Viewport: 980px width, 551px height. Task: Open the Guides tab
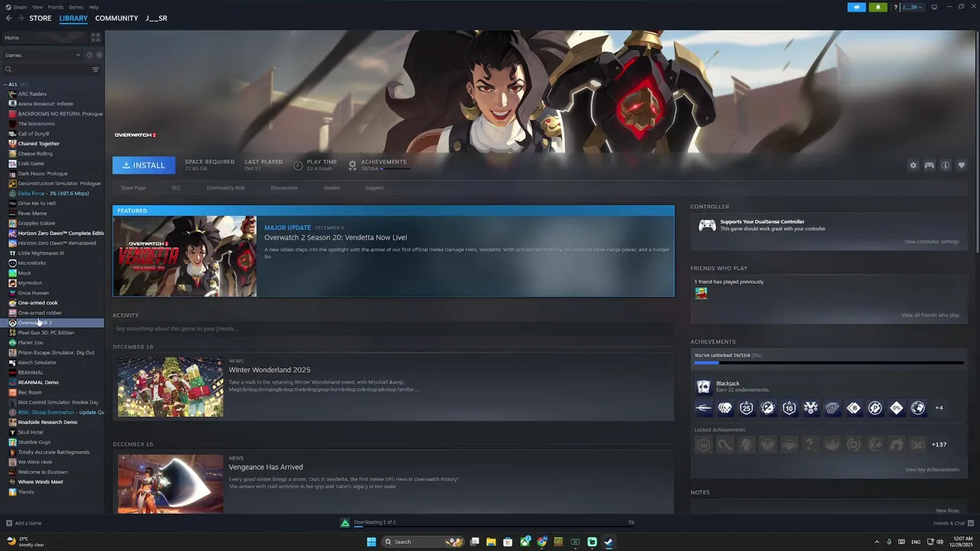point(332,187)
